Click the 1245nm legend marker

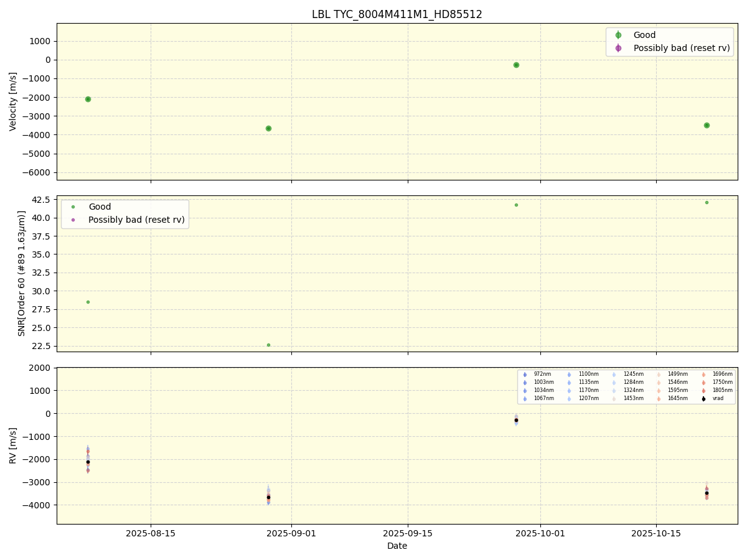(614, 375)
